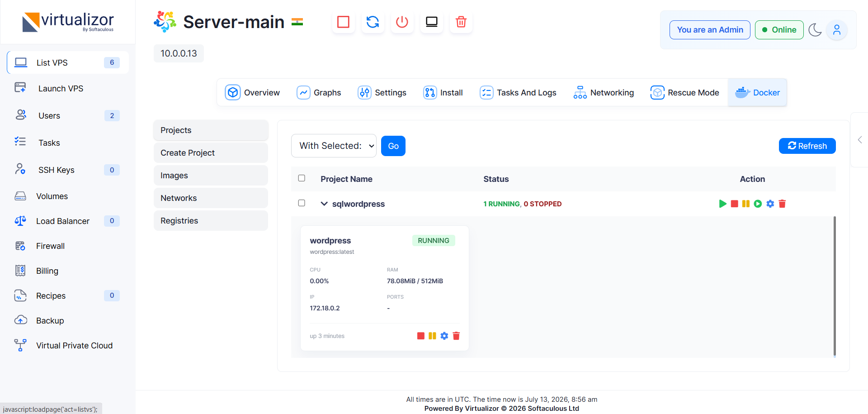
Task: Click the Virtualizor logo
Action: (x=68, y=22)
